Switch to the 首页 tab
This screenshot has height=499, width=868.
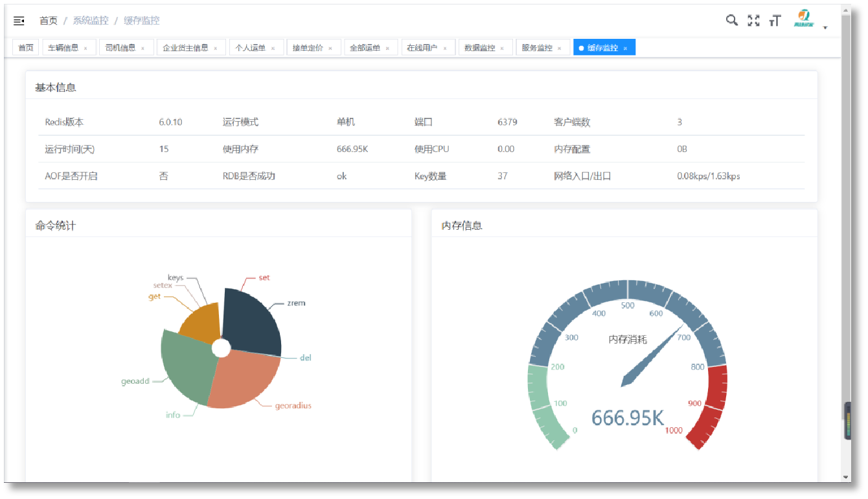point(26,48)
